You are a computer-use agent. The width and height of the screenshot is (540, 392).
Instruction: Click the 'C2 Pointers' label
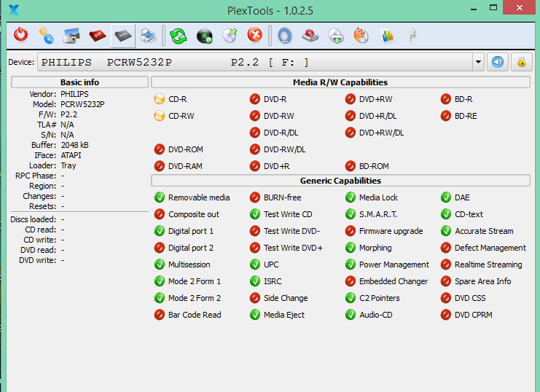380,298
